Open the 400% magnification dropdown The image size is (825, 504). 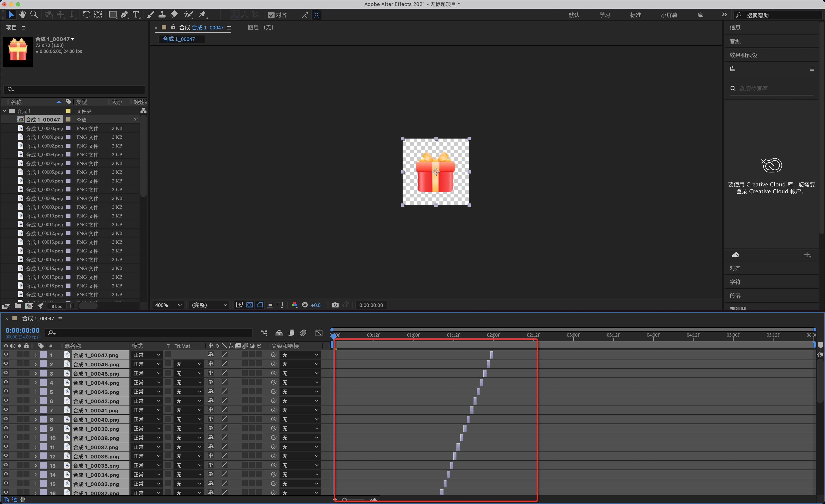(168, 305)
